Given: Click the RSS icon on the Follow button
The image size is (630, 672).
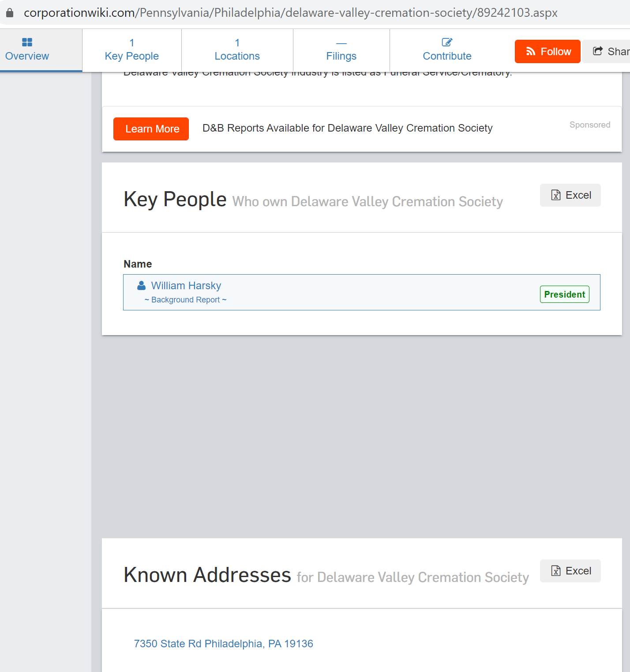Looking at the screenshot, I should click(531, 52).
